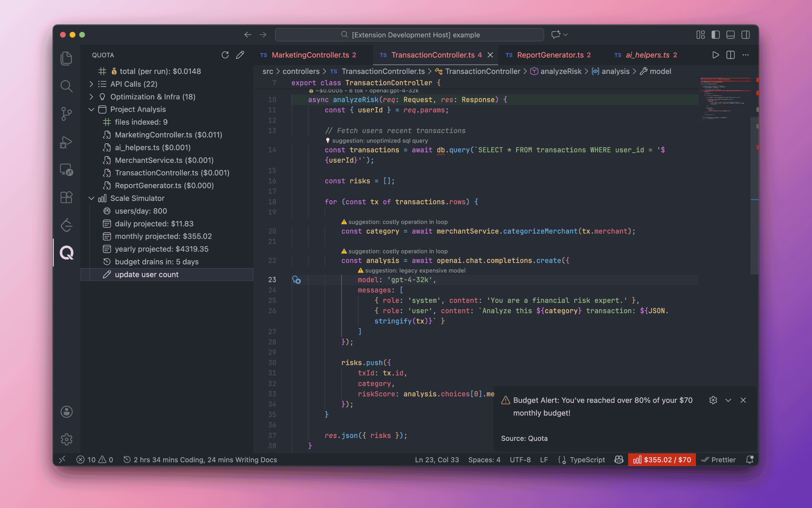The width and height of the screenshot is (812, 508).
Task: Open the Explorer view in activity bar
Action: [x=67, y=58]
